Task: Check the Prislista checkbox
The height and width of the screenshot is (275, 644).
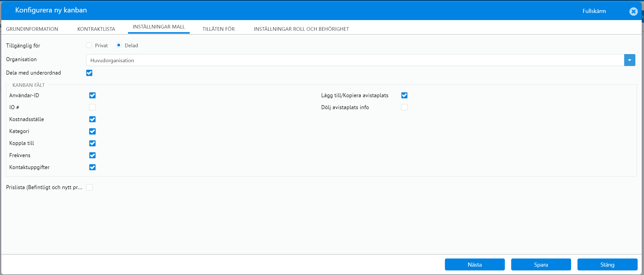Action: (89, 187)
